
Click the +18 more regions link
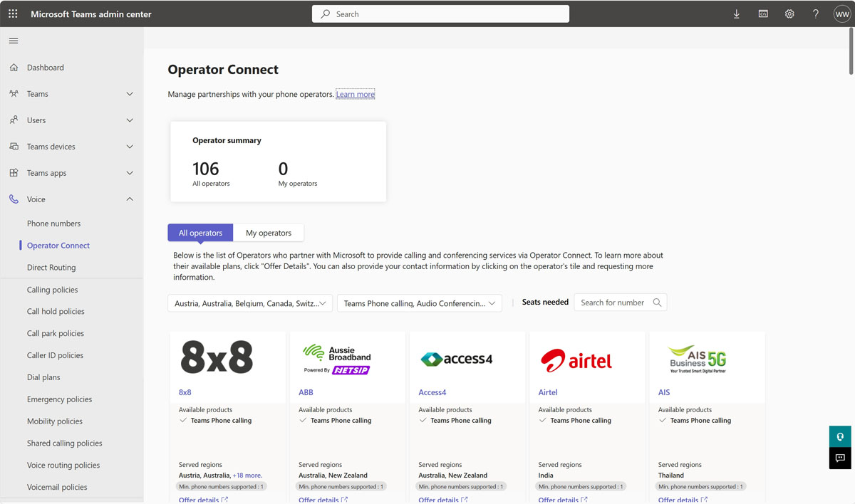pyautogui.click(x=247, y=476)
